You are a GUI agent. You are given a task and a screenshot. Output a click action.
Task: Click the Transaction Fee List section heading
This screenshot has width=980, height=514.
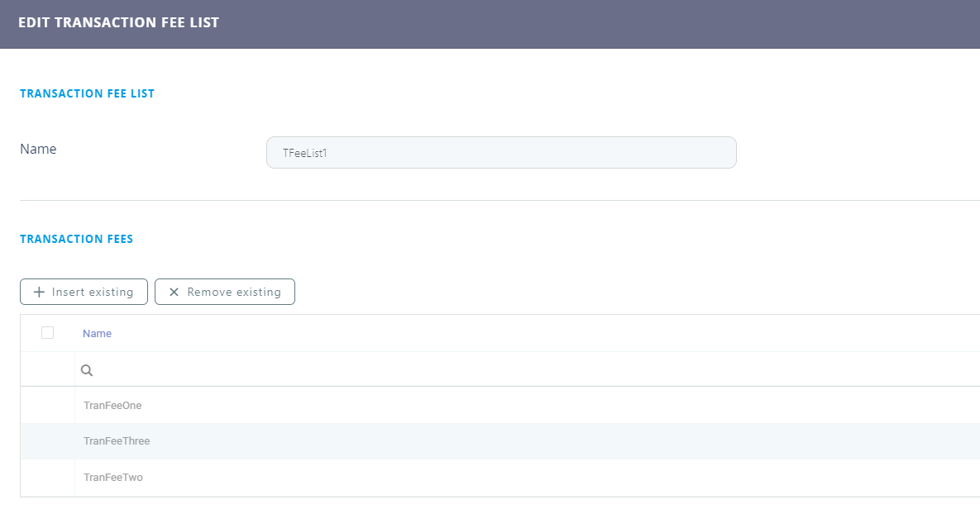pyautogui.click(x=87, y=93)
